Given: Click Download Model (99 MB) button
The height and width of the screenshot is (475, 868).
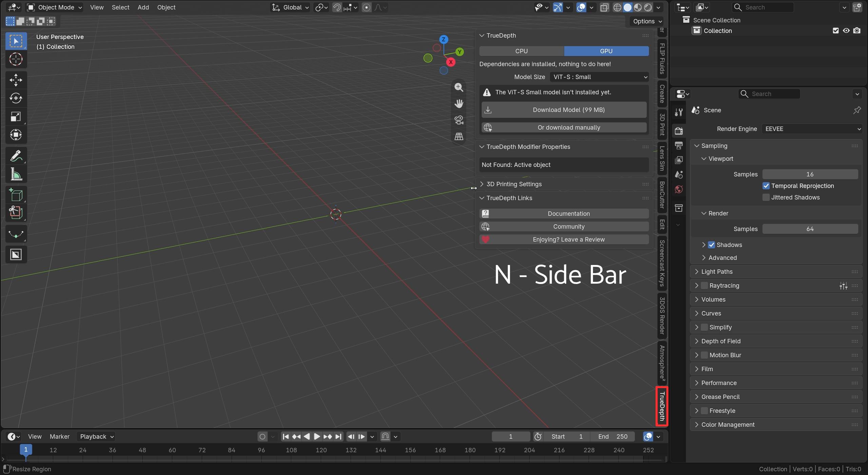Looking at the screenshot, I should [564, 110].
